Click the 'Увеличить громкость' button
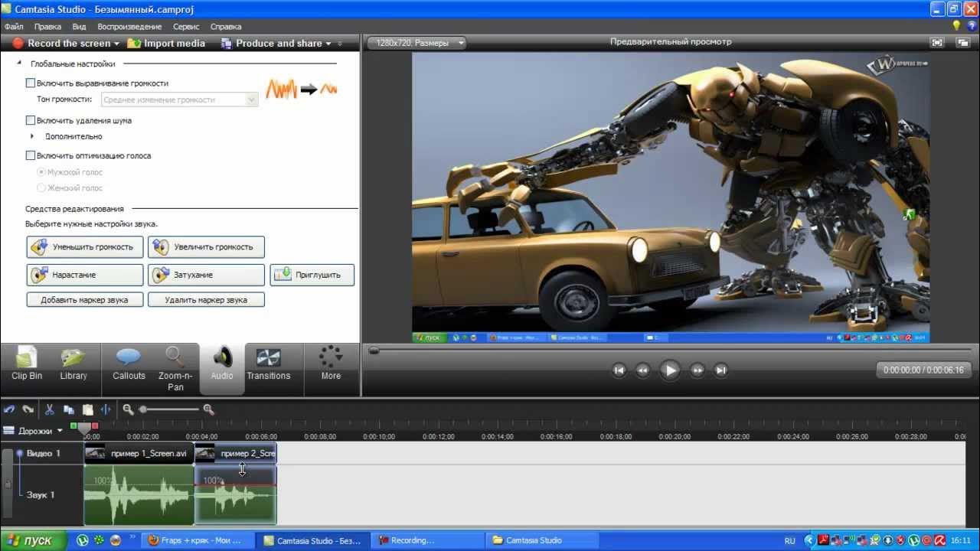 coord(206,247)
